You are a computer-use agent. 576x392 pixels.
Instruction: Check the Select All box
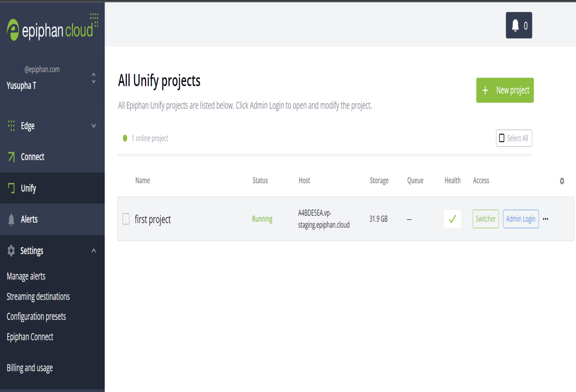(x=502, y=138)
